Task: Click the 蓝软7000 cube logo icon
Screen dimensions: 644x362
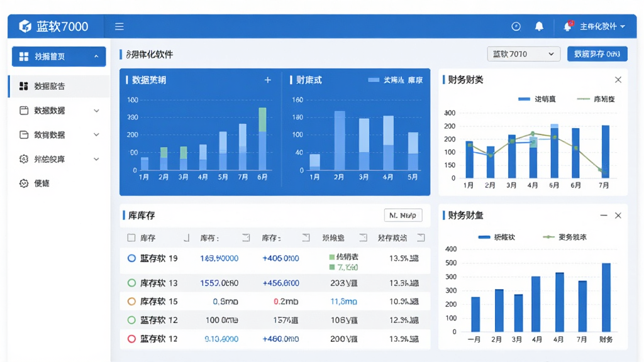Action: click(x=25, y=26)
